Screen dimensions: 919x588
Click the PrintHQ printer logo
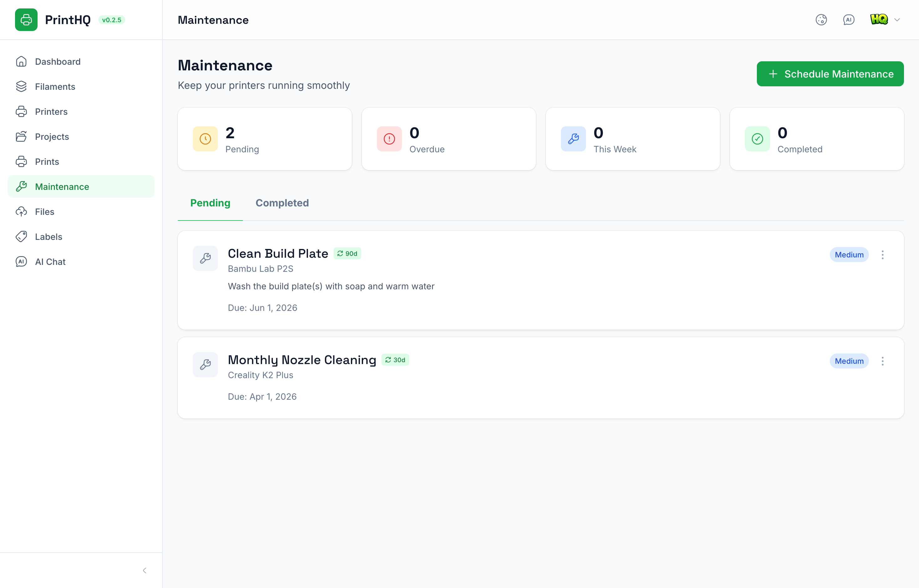[26, 19]
